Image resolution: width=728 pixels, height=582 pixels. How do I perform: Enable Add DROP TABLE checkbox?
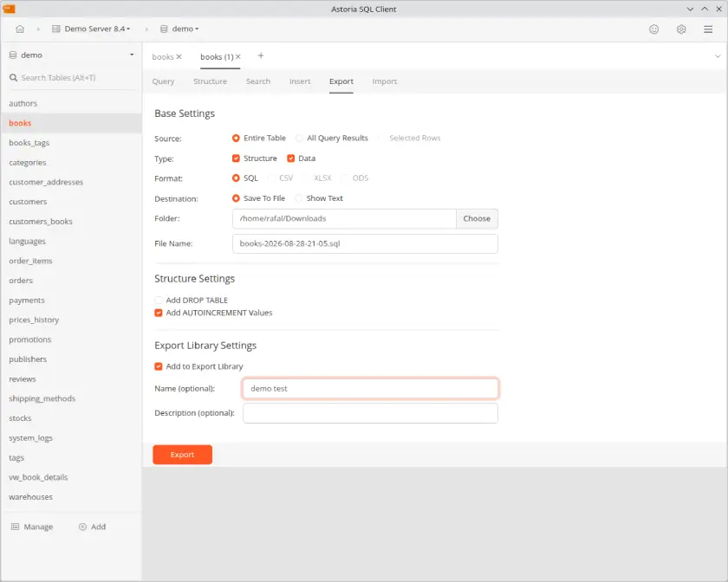(159, 301)
